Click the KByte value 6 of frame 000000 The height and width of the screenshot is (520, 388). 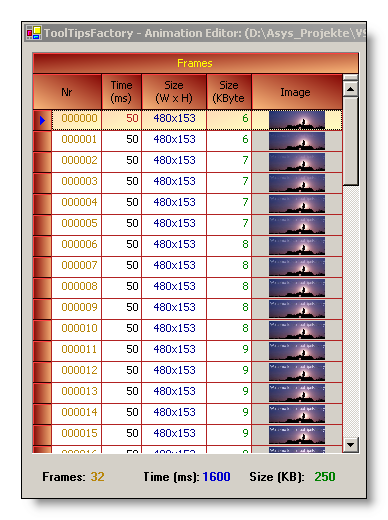pyautogui.click(x=245, y=118)
